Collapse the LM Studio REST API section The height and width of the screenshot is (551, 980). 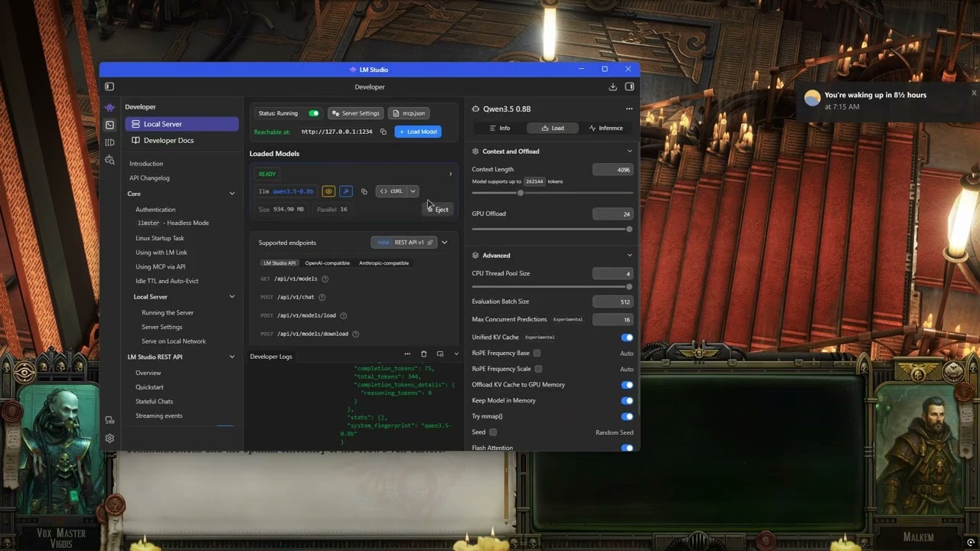coord(232,357)
